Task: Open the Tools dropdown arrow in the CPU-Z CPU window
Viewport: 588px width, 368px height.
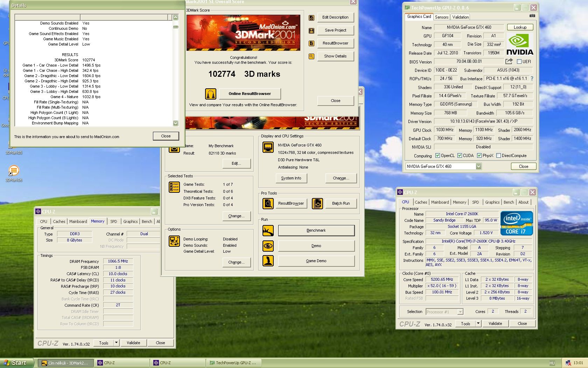Action: coord(478,323)
